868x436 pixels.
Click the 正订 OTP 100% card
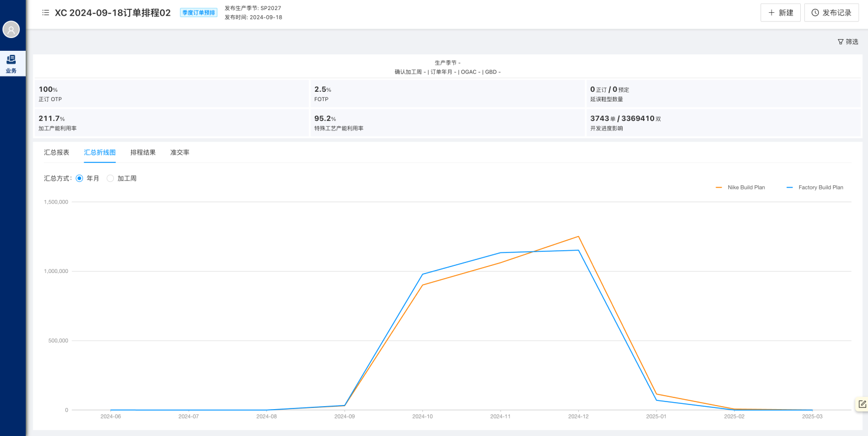172,94
